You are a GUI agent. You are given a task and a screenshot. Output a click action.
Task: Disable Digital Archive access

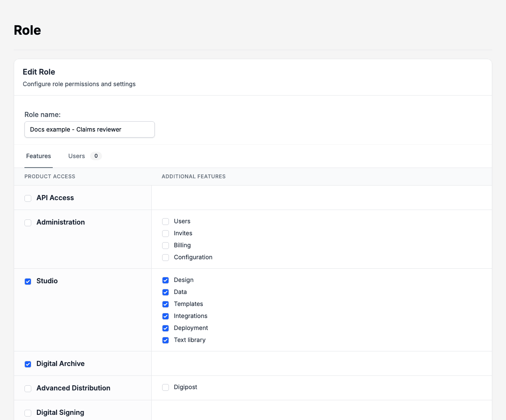(28, 364)
